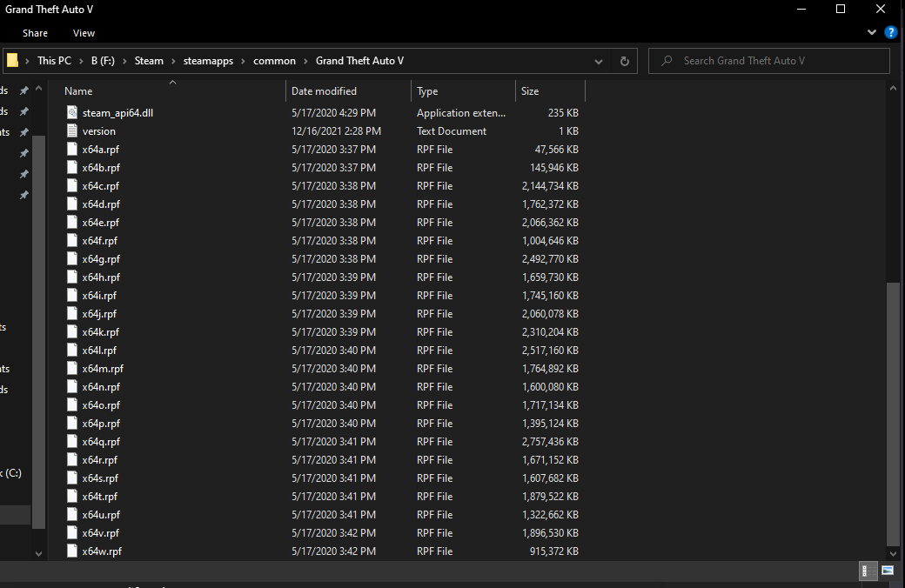
Task: Click the version text document icon
Action: coord(72,131)
